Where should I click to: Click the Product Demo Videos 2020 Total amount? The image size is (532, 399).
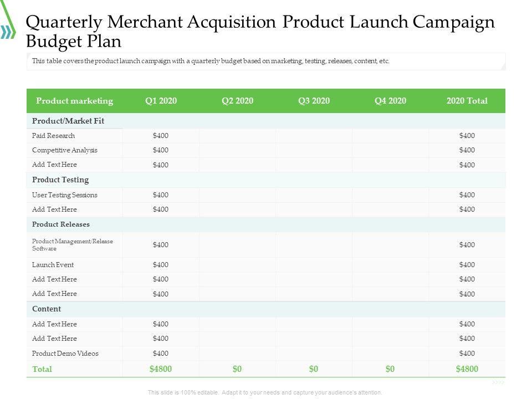(467, 354)
